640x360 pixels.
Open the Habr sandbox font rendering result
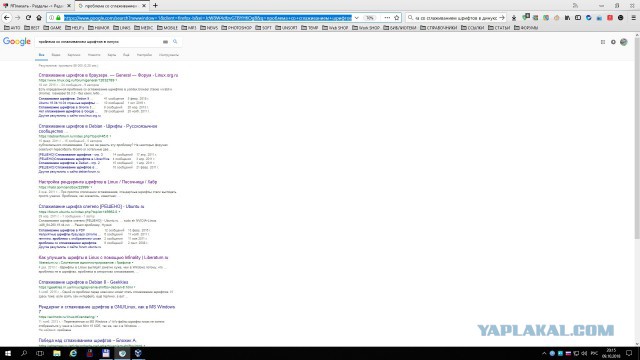98,182
